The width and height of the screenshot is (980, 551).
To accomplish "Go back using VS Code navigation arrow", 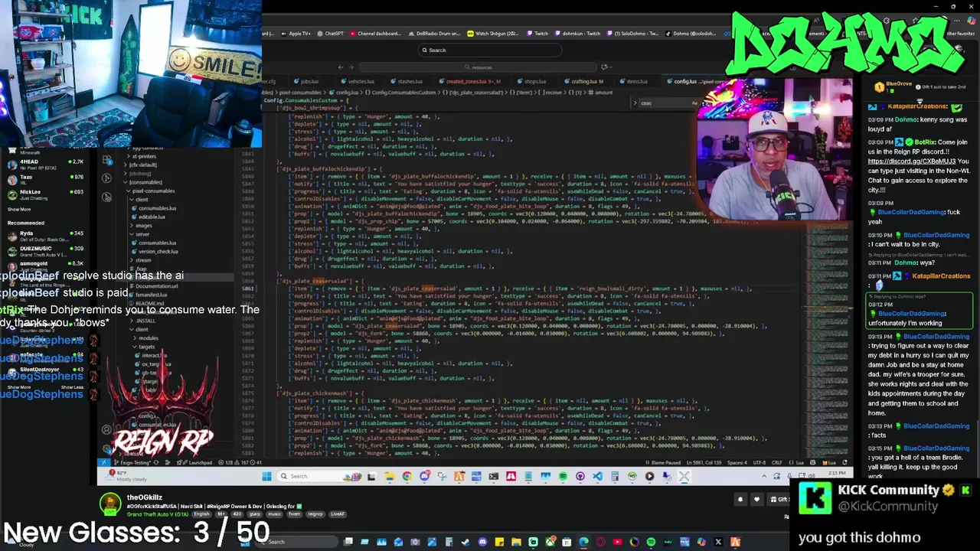I will (x=341, y=67).
